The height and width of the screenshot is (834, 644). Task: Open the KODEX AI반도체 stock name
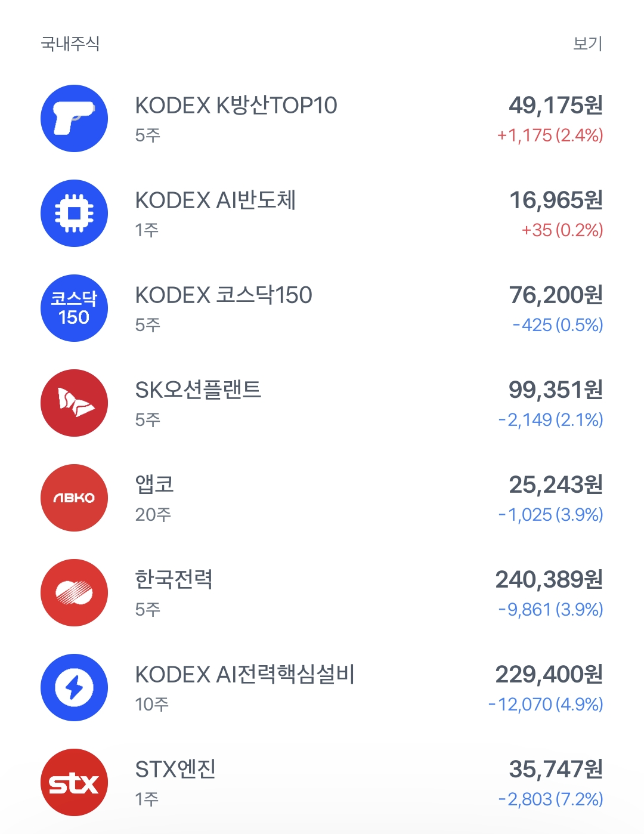coord(215,200)
